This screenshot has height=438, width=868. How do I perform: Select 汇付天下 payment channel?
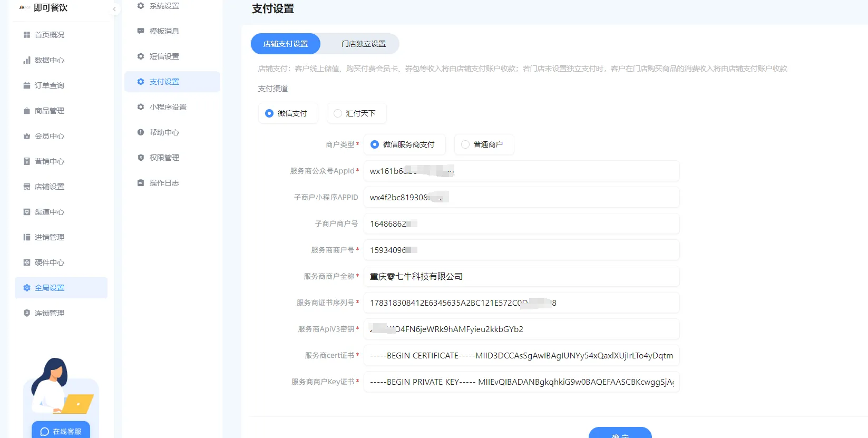[356, 113]
